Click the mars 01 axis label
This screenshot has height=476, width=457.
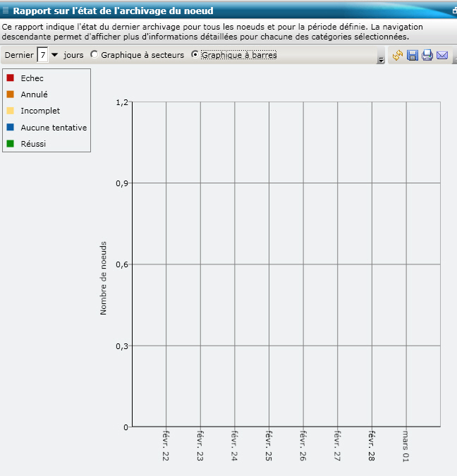tap(406, 446)
